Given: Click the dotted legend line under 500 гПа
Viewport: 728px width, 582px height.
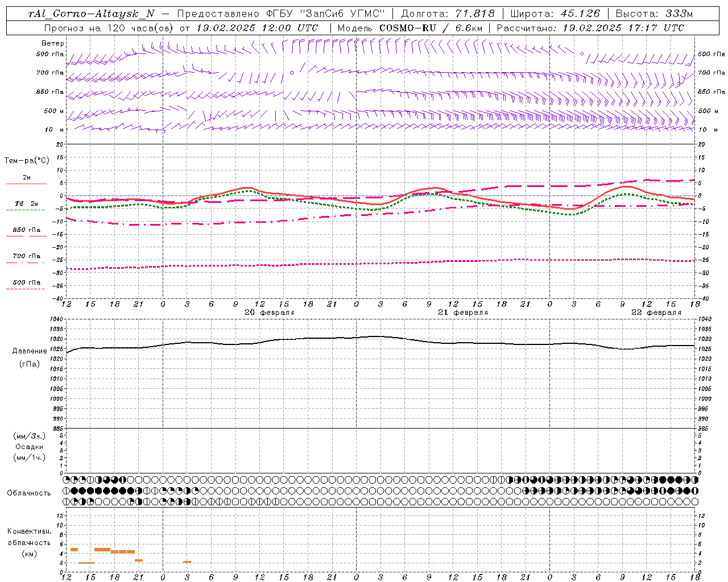Looking at the screenshot, I should (x=26, y=289).
